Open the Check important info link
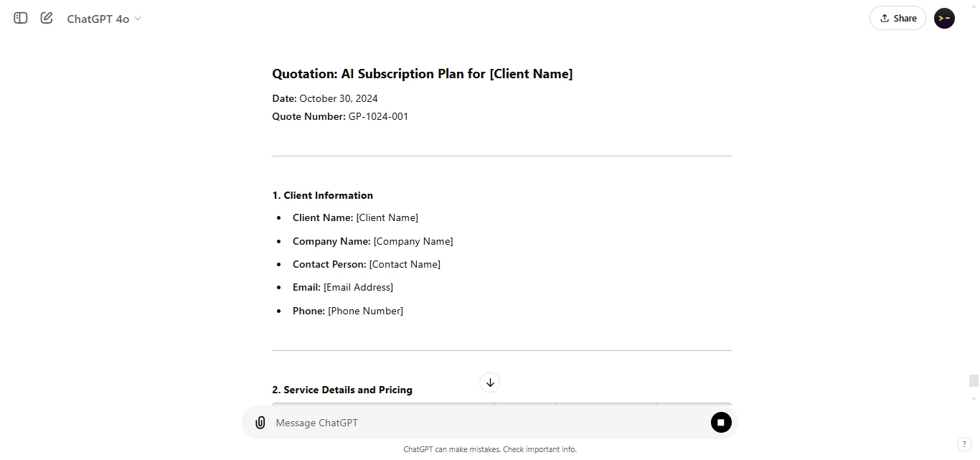Image resolution: width=980 pixels, height=460 pixels. click(539, 449)
